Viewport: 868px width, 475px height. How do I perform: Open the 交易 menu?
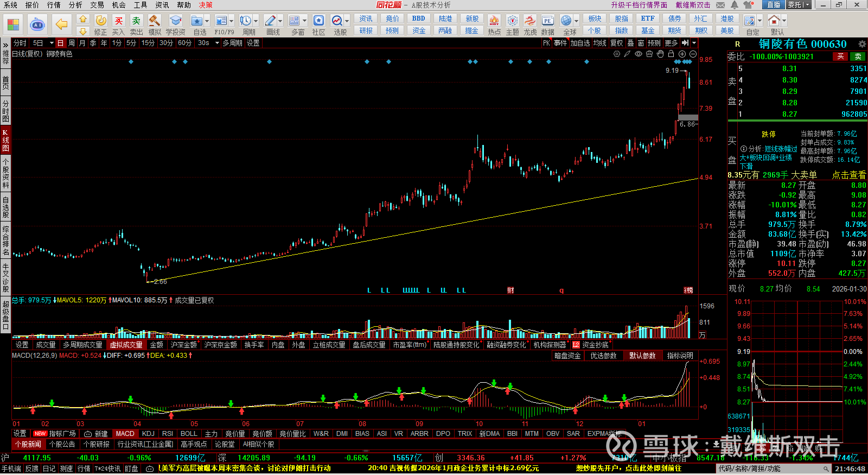coord(97,5)
